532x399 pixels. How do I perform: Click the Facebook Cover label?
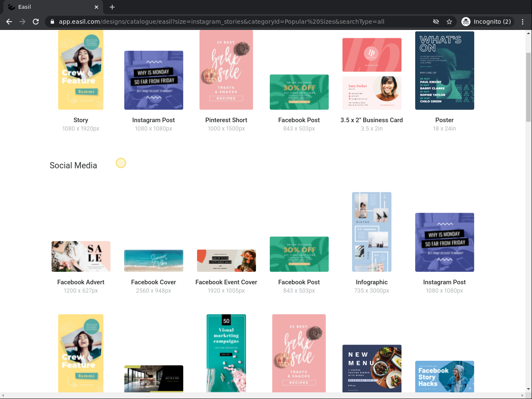coord(153,282)
